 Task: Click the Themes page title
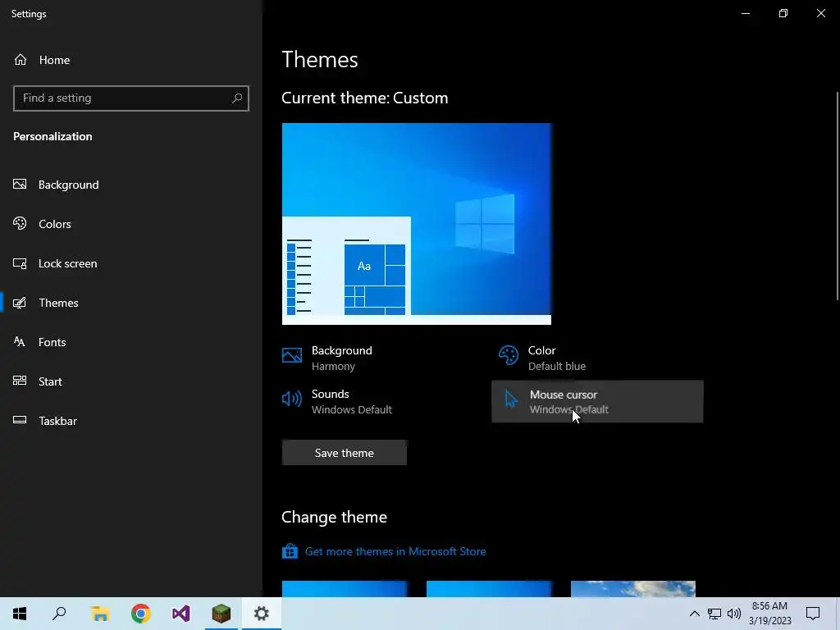point(320,59)
